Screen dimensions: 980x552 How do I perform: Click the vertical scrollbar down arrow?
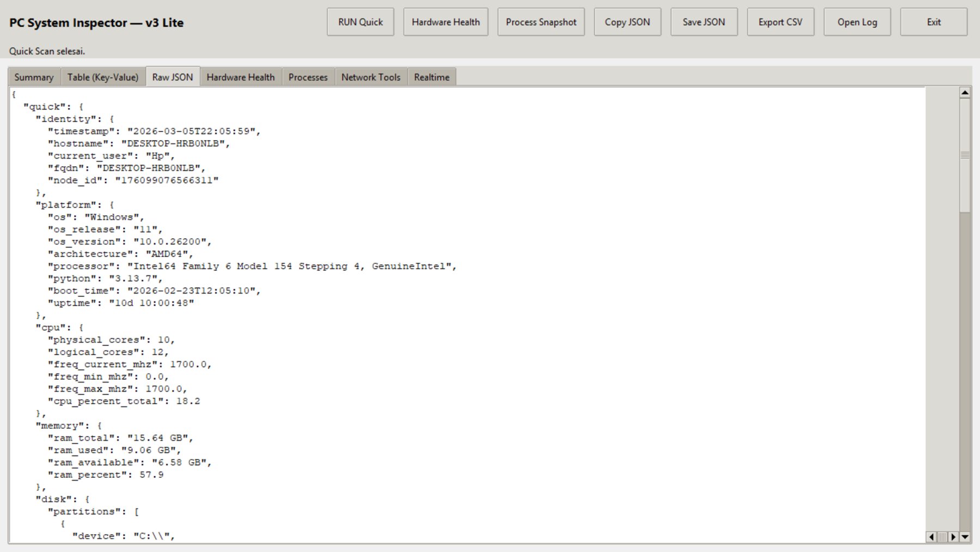tap(965, 537)
